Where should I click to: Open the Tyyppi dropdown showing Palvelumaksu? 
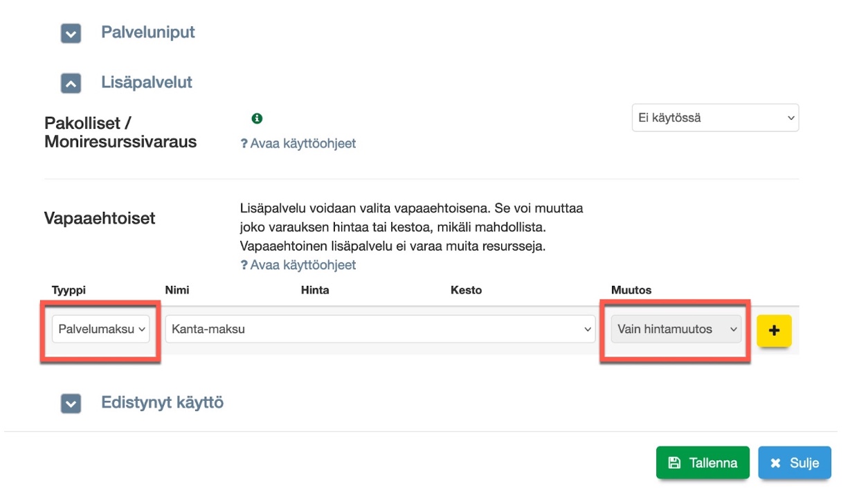(100, 329)
